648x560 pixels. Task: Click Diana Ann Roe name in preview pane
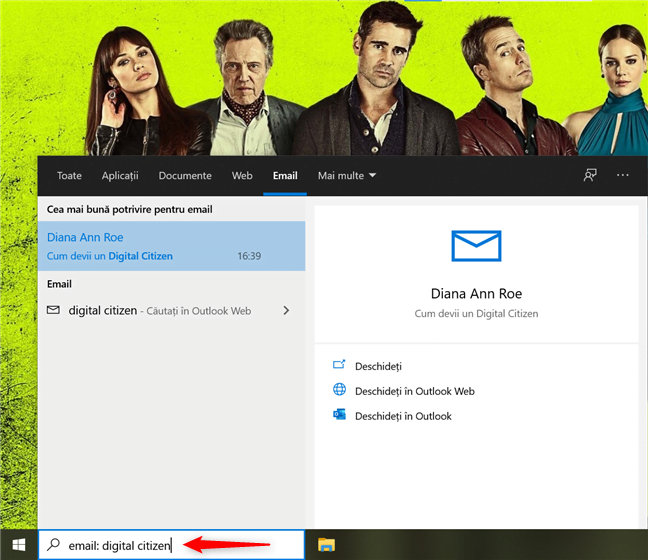pyautogui.click(x=476, y=293)
